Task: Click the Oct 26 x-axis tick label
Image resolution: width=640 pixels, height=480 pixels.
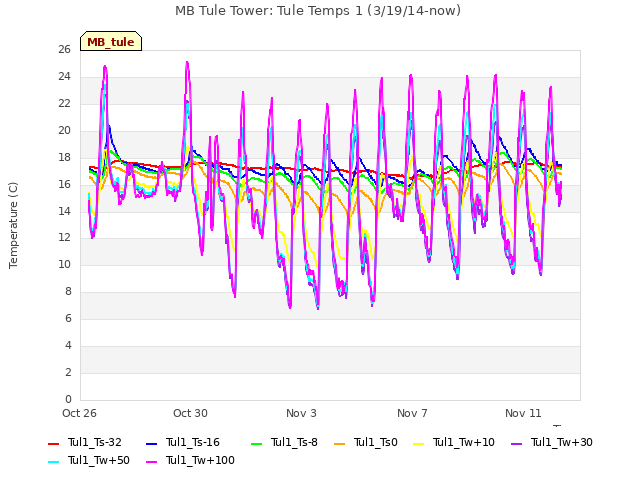Action: (79, 413)
